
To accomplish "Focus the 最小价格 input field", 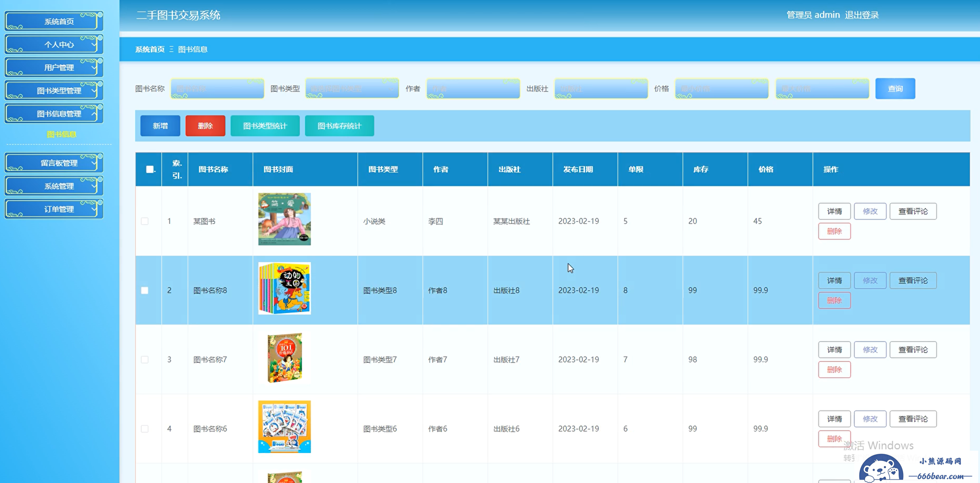I will (722, 88).
